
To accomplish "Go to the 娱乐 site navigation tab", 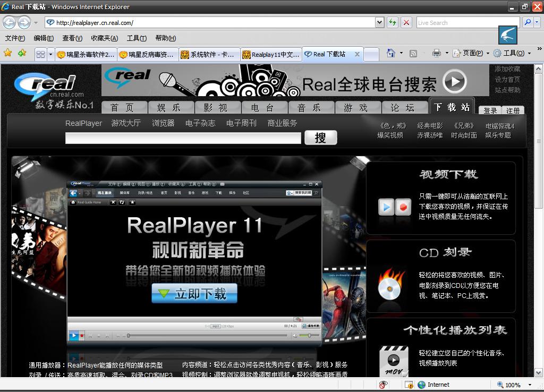I will pos(171,107).
